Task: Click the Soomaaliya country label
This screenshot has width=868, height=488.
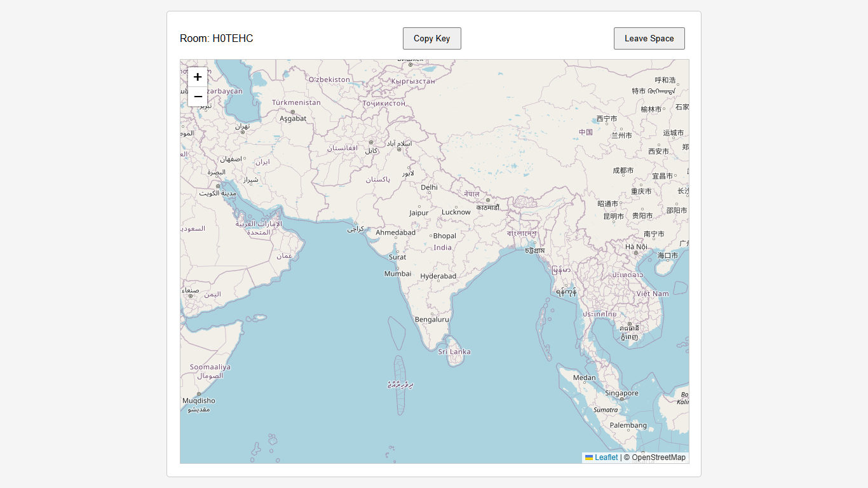Action: pyautogui.click(x=210, y=367)
